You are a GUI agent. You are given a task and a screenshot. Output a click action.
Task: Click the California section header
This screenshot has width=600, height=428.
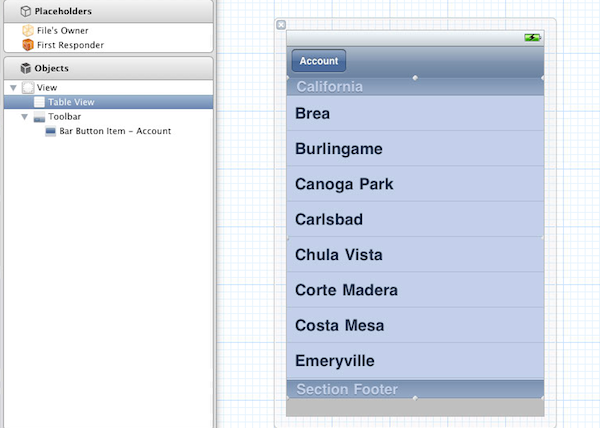tap(415, 87)
